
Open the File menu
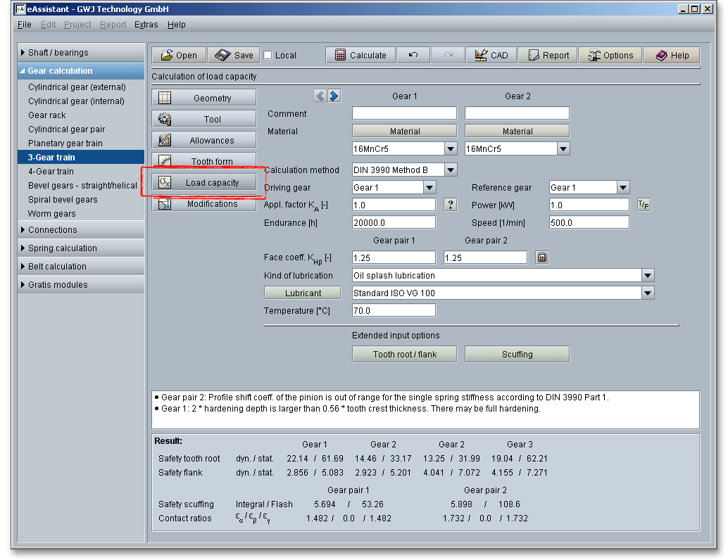(25, 25)
